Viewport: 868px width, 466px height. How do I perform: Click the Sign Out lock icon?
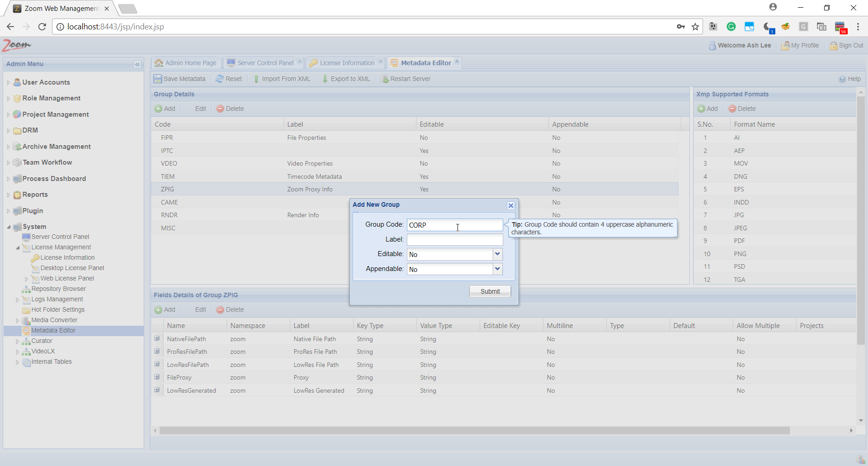point(834,45)
